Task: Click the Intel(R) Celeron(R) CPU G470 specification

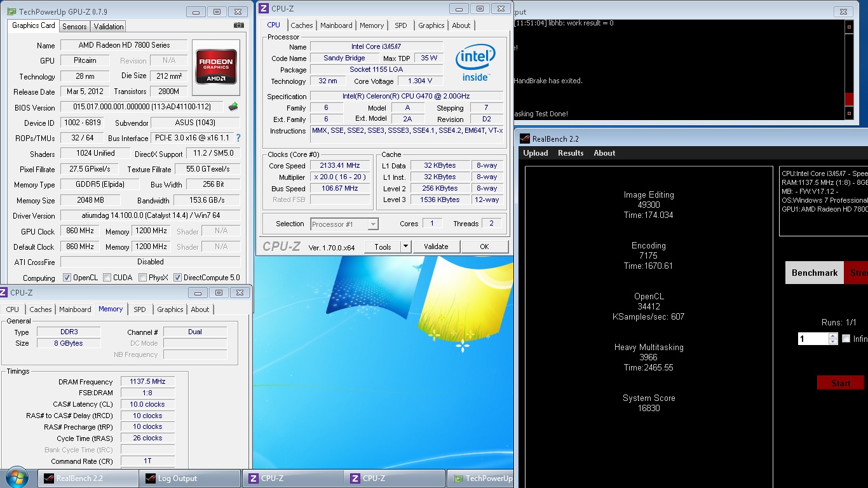Action: (407, 96)
